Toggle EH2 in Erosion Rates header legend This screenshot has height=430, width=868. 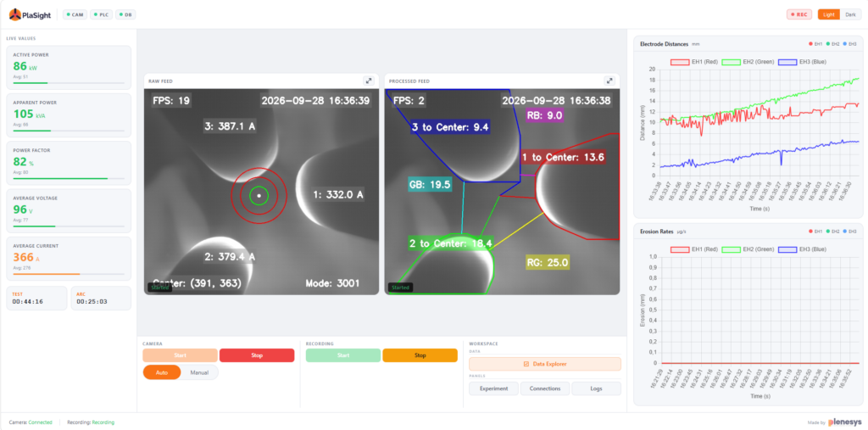tap(834, 231)
